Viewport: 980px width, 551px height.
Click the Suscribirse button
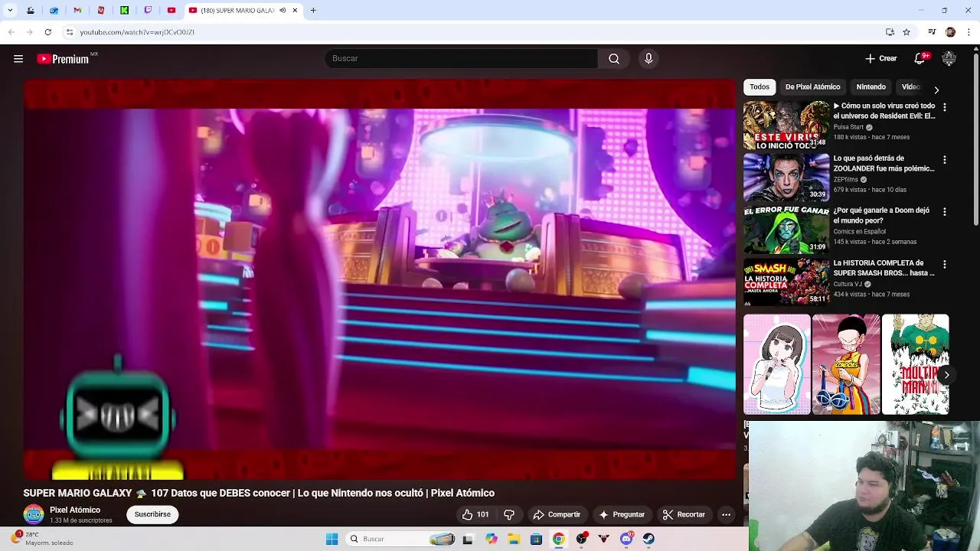pos(152,515)
